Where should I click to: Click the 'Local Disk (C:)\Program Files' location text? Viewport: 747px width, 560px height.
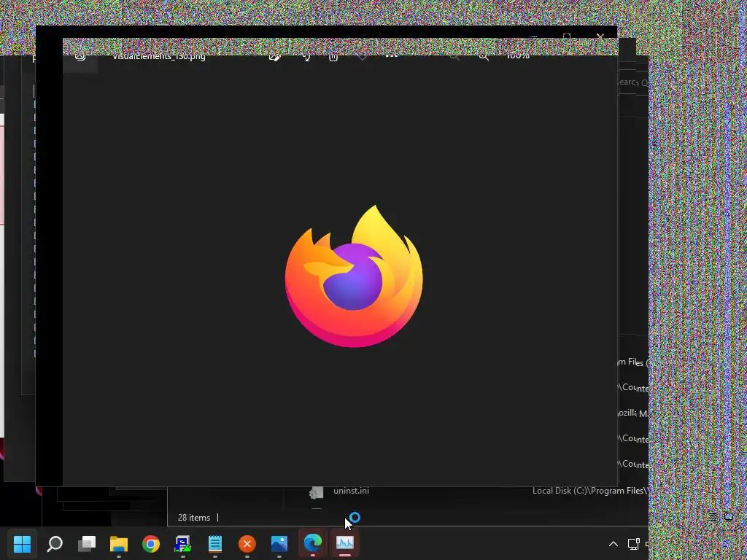point(589,491)
